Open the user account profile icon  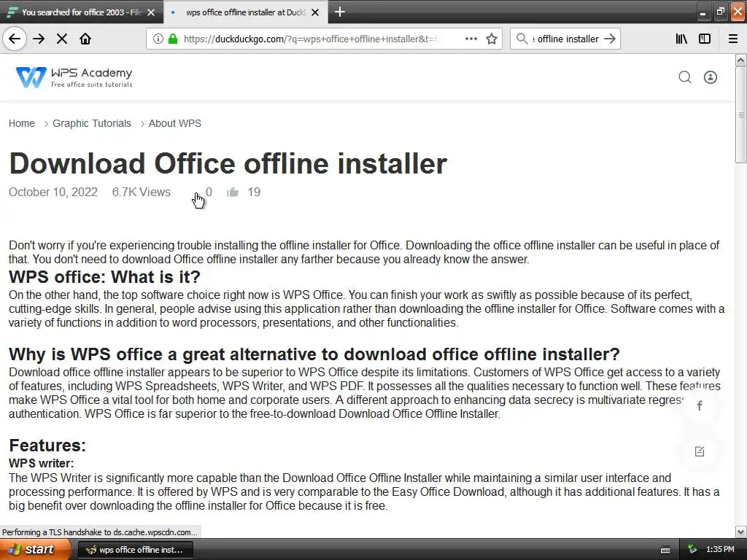click(x=711, y=77)
